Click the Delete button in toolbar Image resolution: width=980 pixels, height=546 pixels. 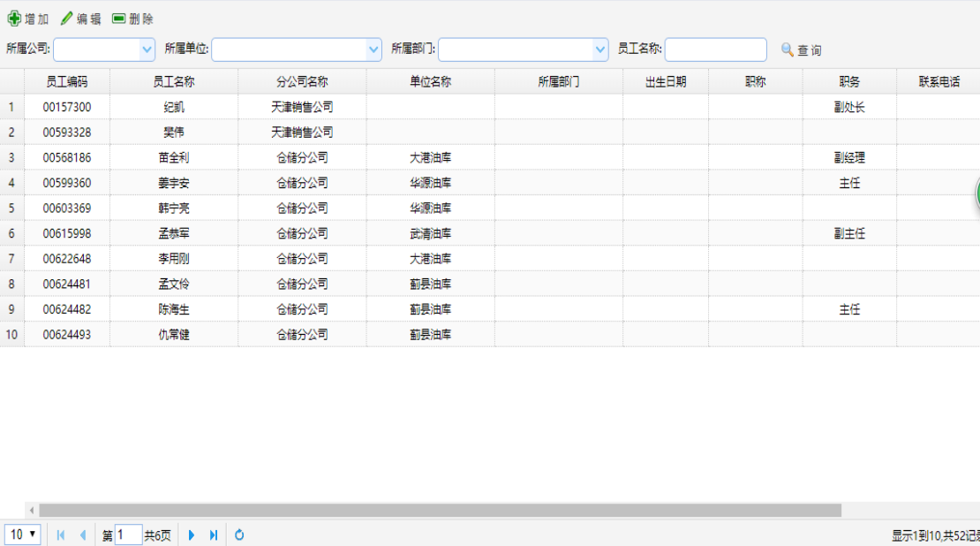(132, 19)
